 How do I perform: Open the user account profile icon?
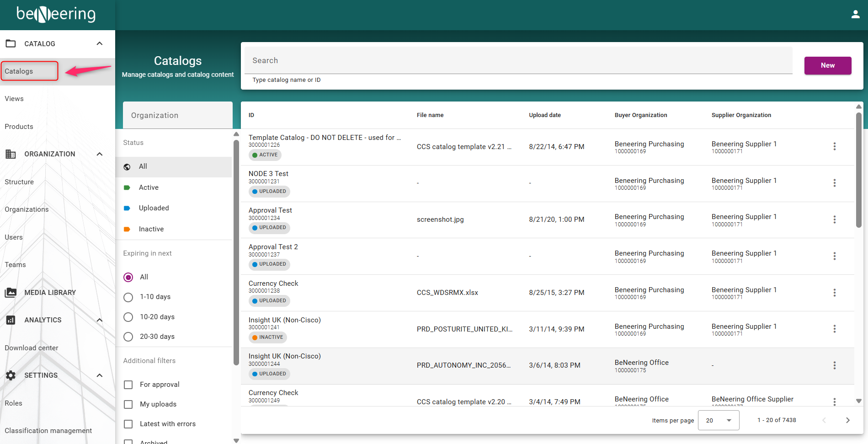pos(855,14)
